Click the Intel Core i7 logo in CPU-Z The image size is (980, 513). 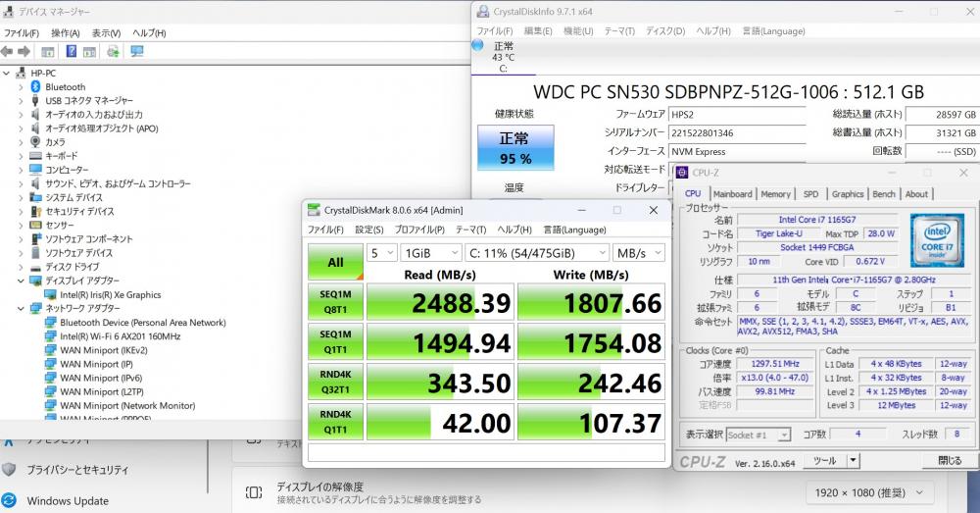pyautogui.click(x=937, y=240)
